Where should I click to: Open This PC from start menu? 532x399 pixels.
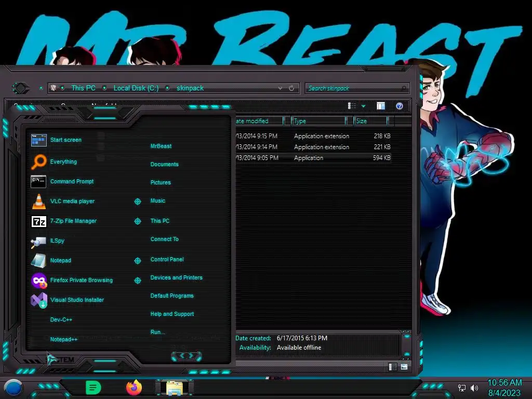[160, 221]
